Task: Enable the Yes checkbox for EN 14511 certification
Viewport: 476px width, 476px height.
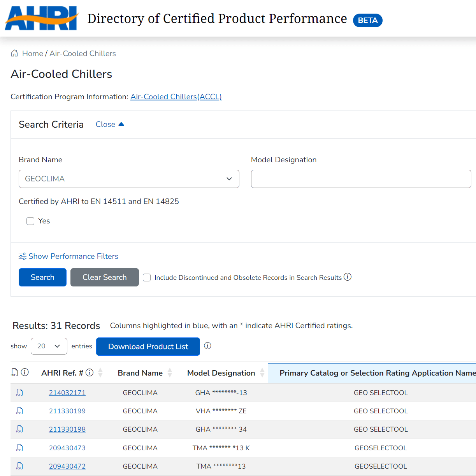Action: pos(30,221)
